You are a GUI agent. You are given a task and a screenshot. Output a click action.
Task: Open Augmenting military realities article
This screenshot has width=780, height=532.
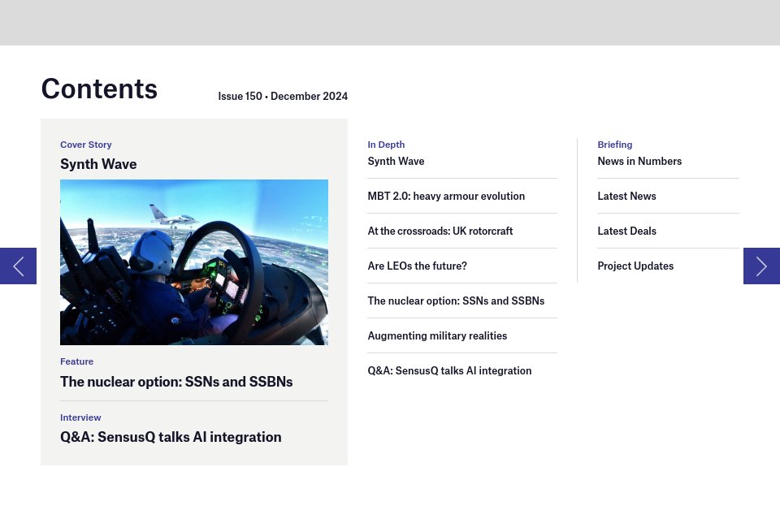pos(437,335)
